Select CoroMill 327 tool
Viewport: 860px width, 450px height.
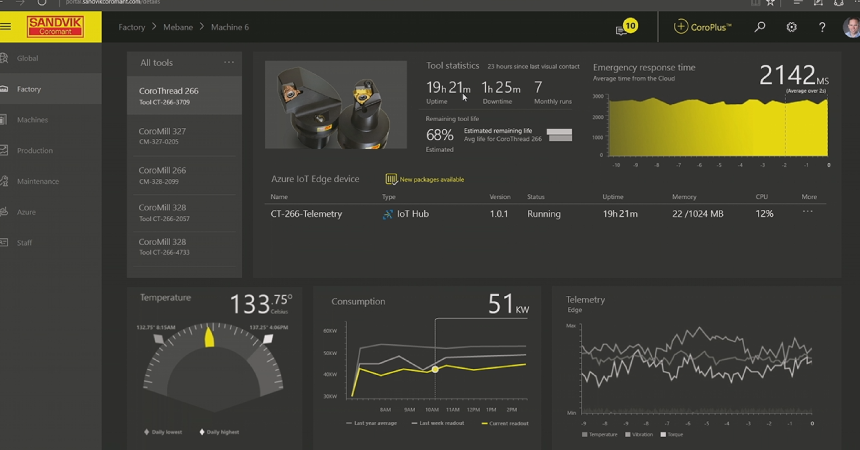[x=184, y=136]
